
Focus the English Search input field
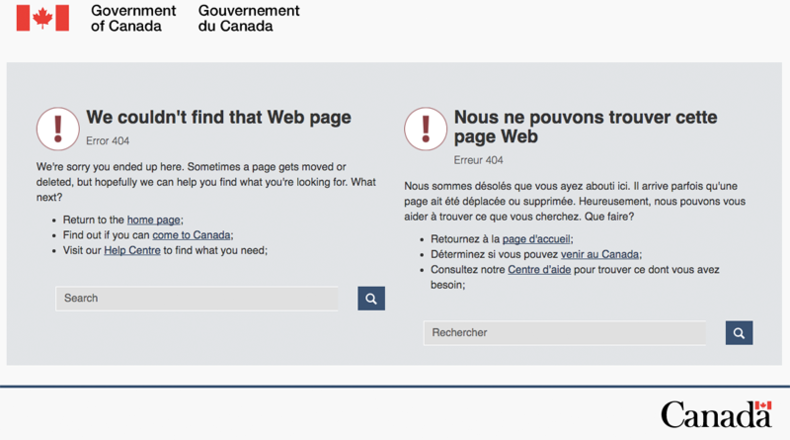click(x=197, y=298)
